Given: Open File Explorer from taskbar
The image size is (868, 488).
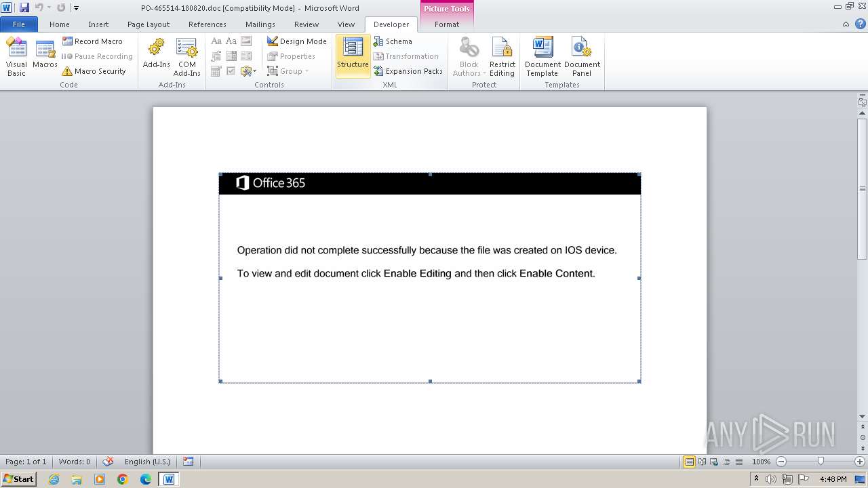Looking at the screenshot, I should coord(77,479).
